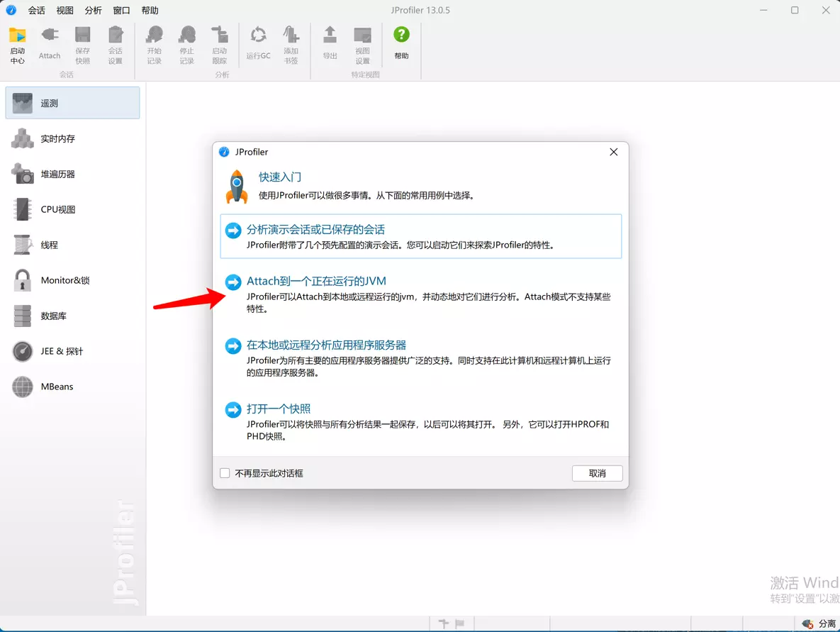Open the 会话 menu
Viewport: 840px width, 632px height.
pos(37,11)
